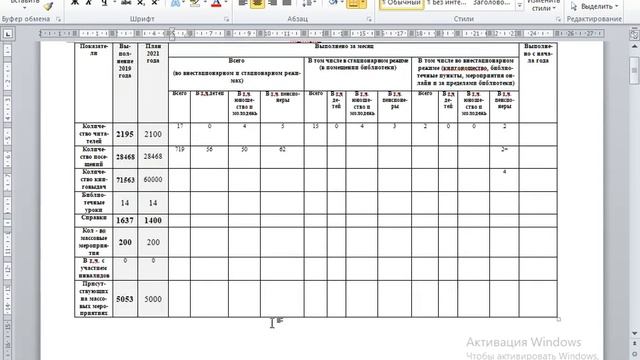Click the horizontal ruler indent marker
The image size is (640, 360).
(172, 34)
